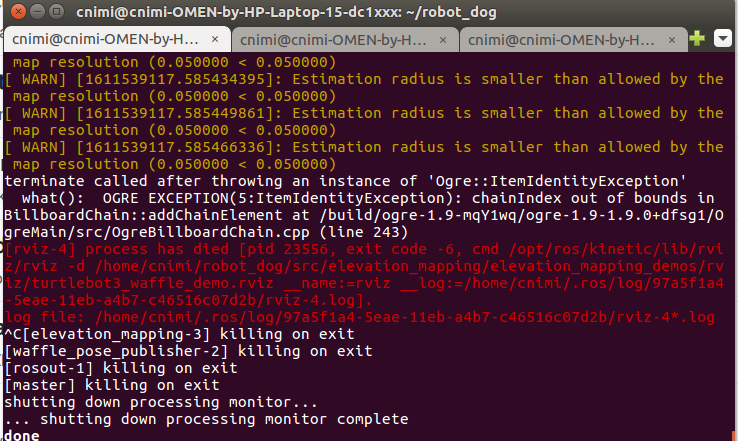Screen dimensions: 738x441
Task: Click the 'OGRE EXCEPTION(5:ItemIdentityException)' line
Action: 368,198
